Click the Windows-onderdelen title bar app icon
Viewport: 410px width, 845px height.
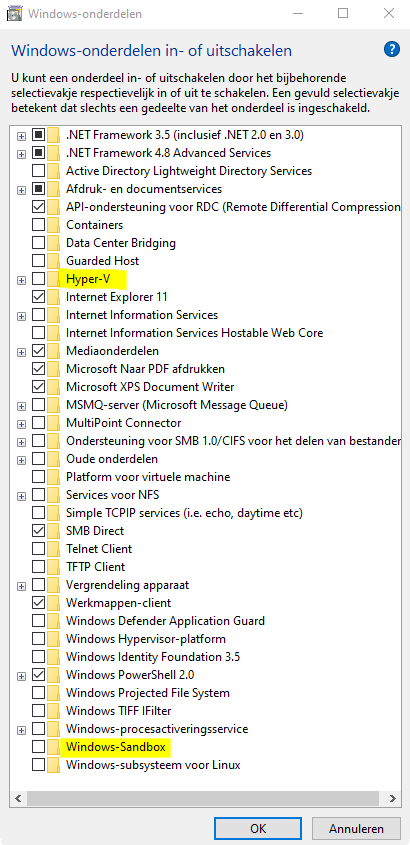[15, 13]
